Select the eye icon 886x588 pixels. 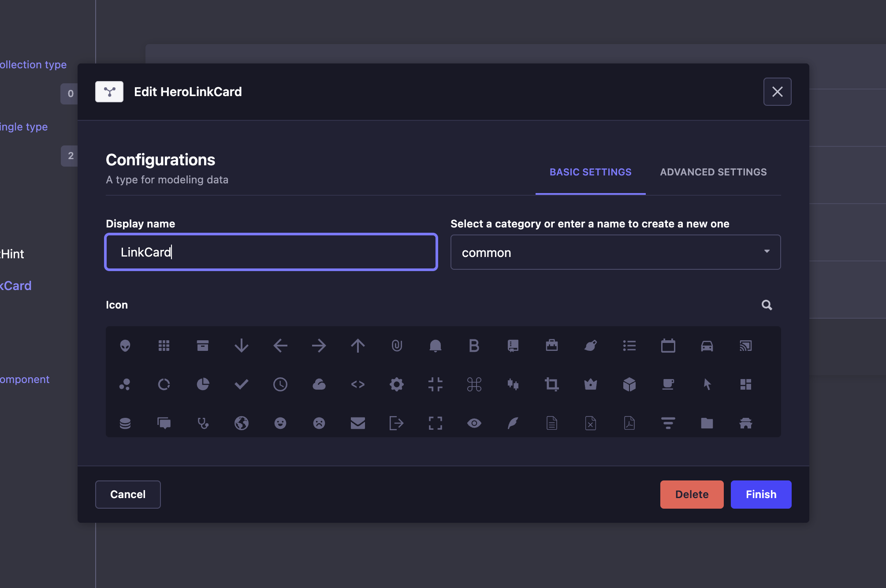[x=474, y=423]
